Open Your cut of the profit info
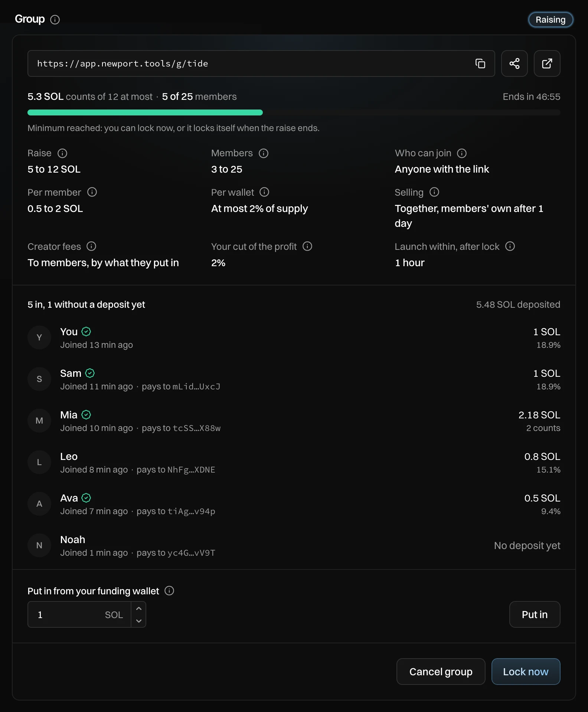 tap(307, 246)
